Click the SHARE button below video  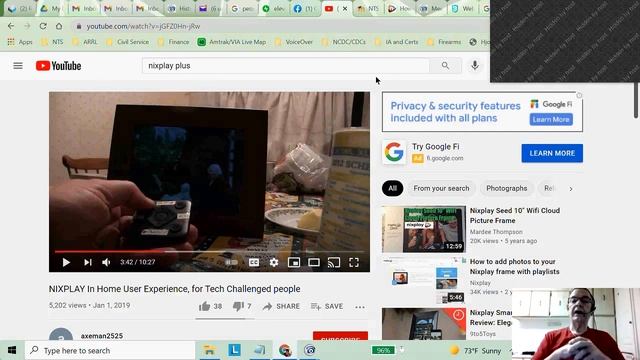pyautogui.click(x=281, y=306)
